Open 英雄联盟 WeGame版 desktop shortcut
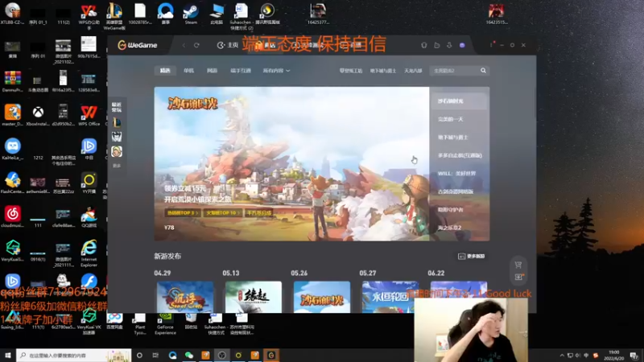 (x=114, y=15)
